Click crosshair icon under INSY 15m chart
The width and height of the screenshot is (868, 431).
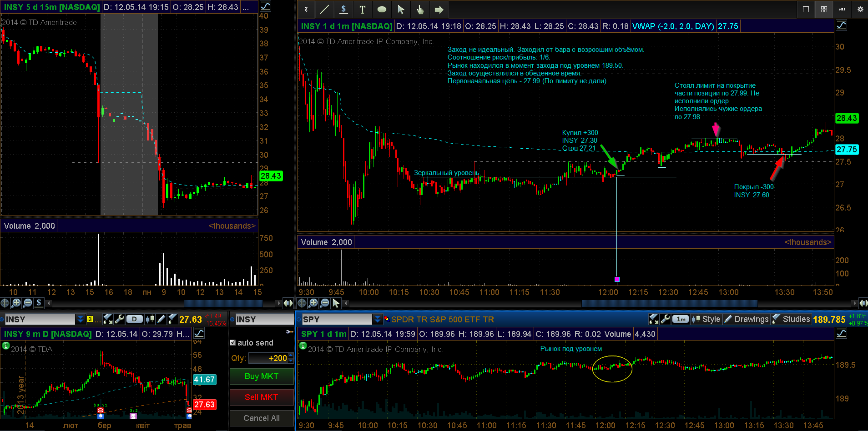[x=5, y=303]
